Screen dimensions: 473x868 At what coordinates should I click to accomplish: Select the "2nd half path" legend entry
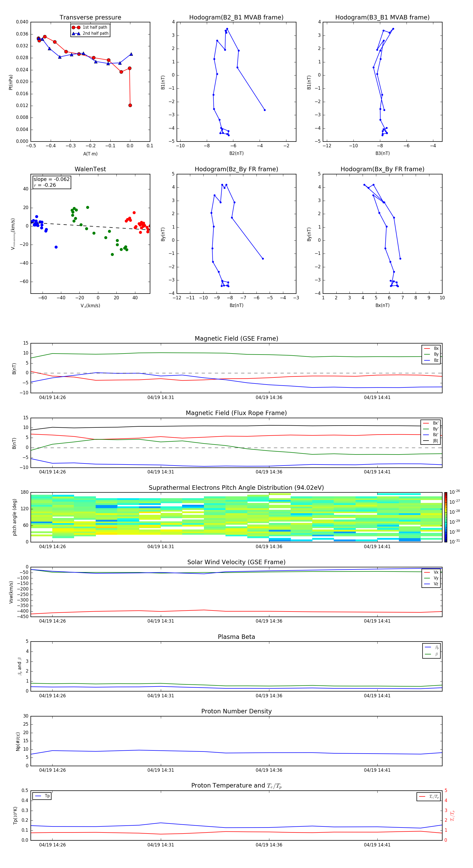coord(90,33)
